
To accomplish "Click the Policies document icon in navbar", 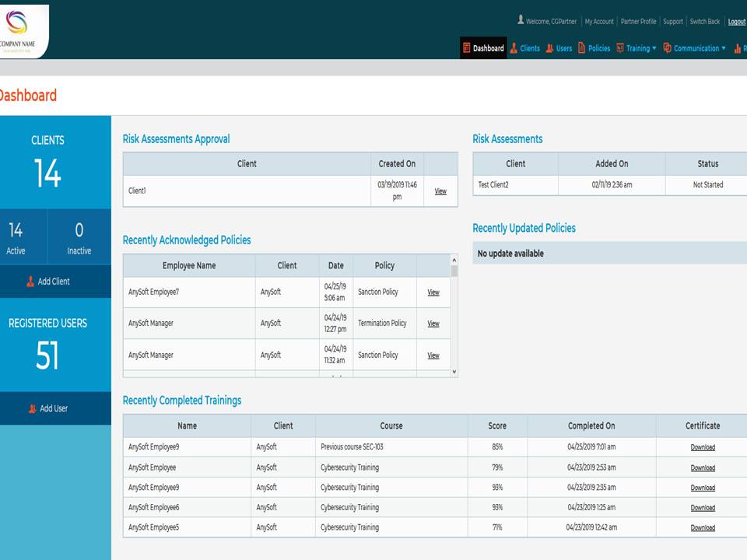I will pos(582,47).
